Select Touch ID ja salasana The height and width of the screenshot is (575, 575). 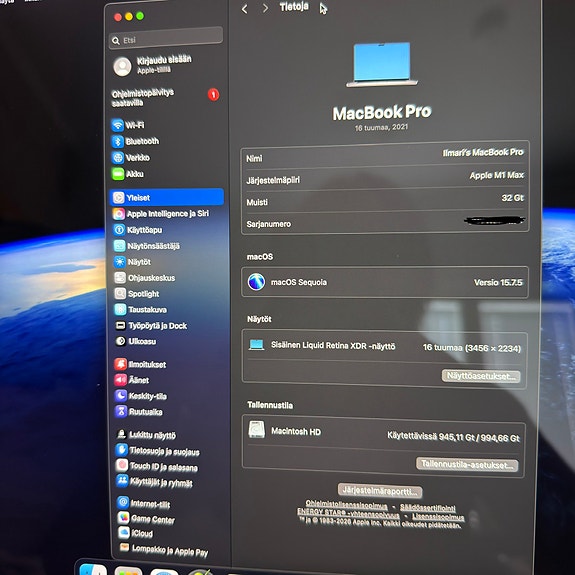click(x=157, y=466)
